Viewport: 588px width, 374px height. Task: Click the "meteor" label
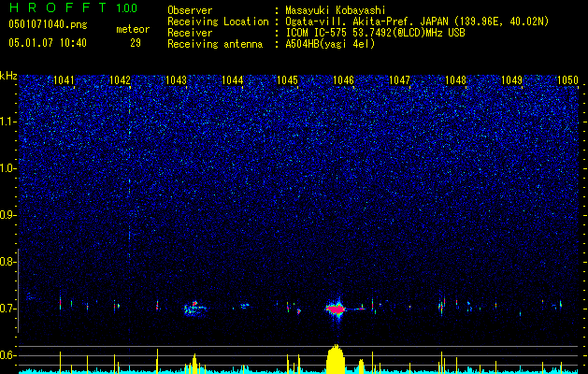[x=133, y=29]
